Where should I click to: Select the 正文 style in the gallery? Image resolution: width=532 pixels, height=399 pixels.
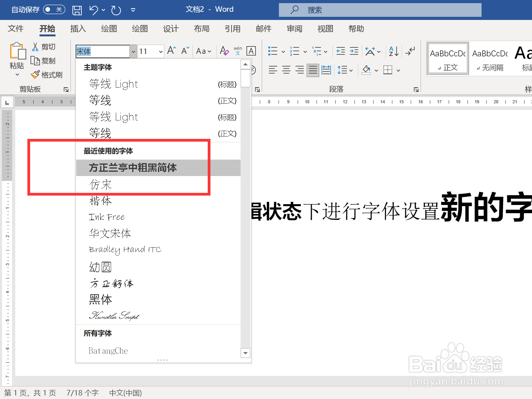[447, 58]
